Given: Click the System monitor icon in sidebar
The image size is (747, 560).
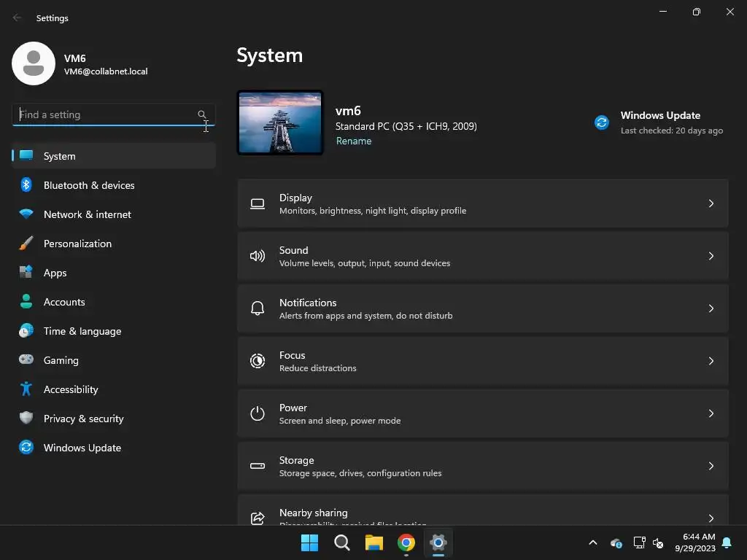Looking at the screenshot, I should click(26, 155).
